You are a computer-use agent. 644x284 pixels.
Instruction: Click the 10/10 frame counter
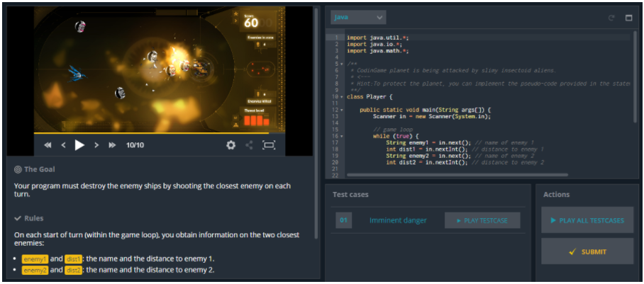tap(135, 145)
